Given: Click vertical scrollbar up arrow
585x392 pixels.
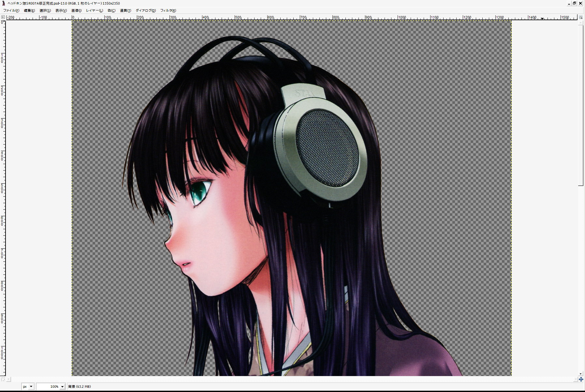Looking at the screenshot, I should [581, 22].
